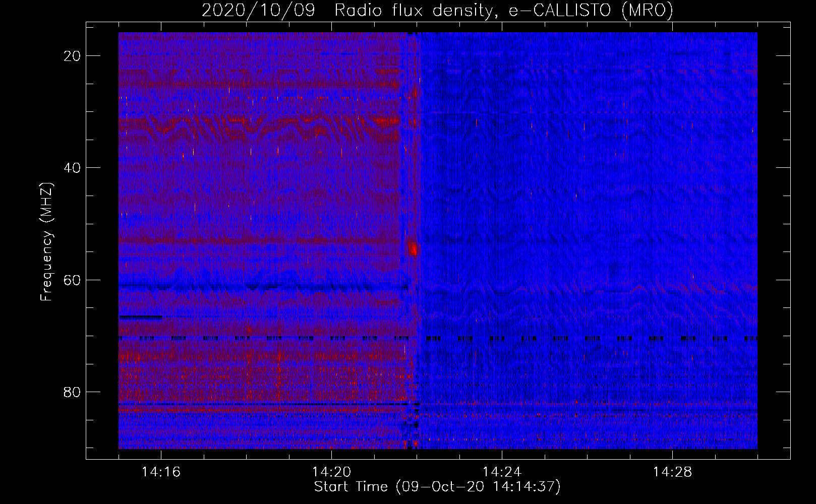
Task: Click the 20 MHz frequency tick label
Action: coord(72,56)
